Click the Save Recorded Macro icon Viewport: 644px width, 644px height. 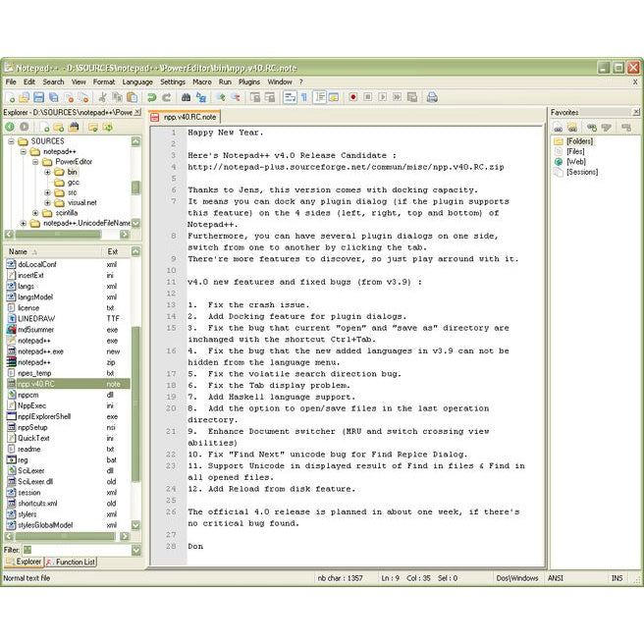[x=412, y=97]
